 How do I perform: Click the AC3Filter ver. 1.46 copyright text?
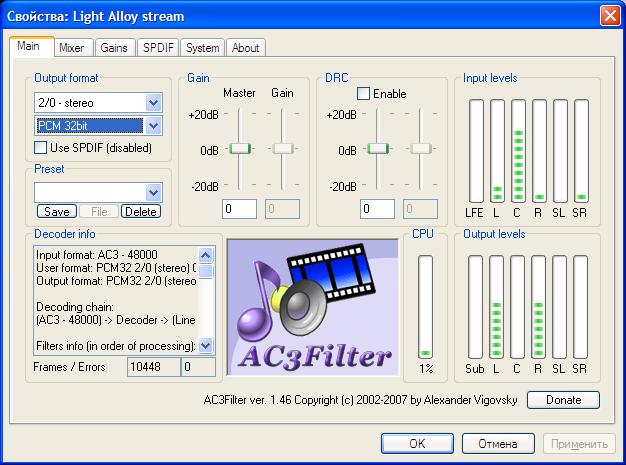(361, 400)
